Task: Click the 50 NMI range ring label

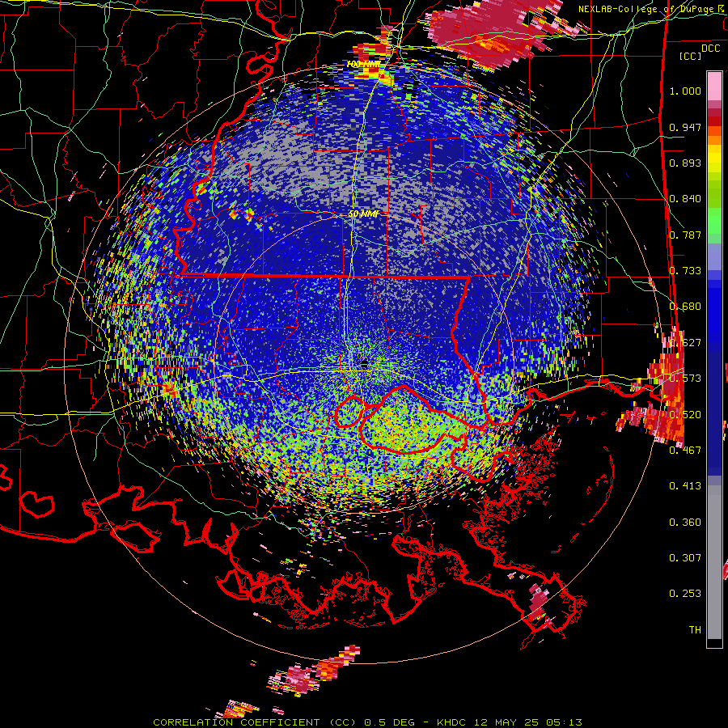Action: [363, 214]
